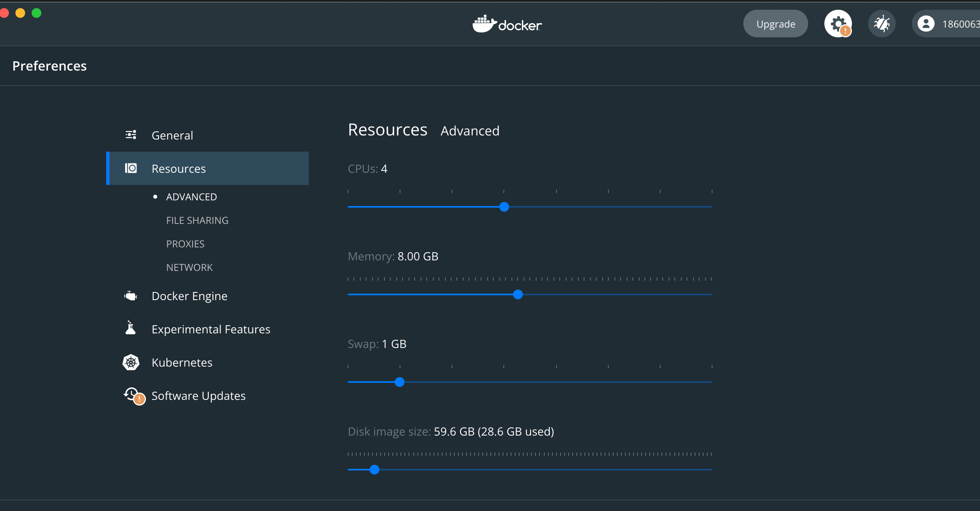980x511 pixels.
Task: Open the NETWORK resources settings
Action: click(x=189, y=267)
